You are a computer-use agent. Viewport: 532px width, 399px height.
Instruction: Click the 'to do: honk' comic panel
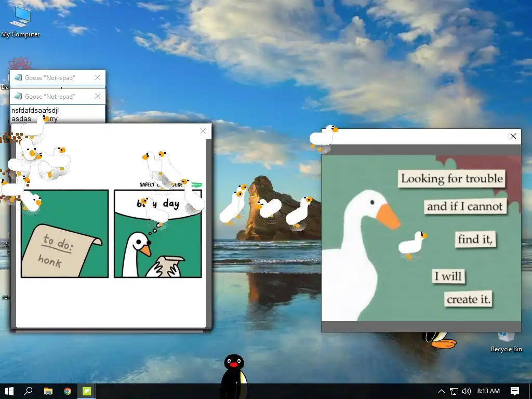pyautogui.click(x=65, y=234)
